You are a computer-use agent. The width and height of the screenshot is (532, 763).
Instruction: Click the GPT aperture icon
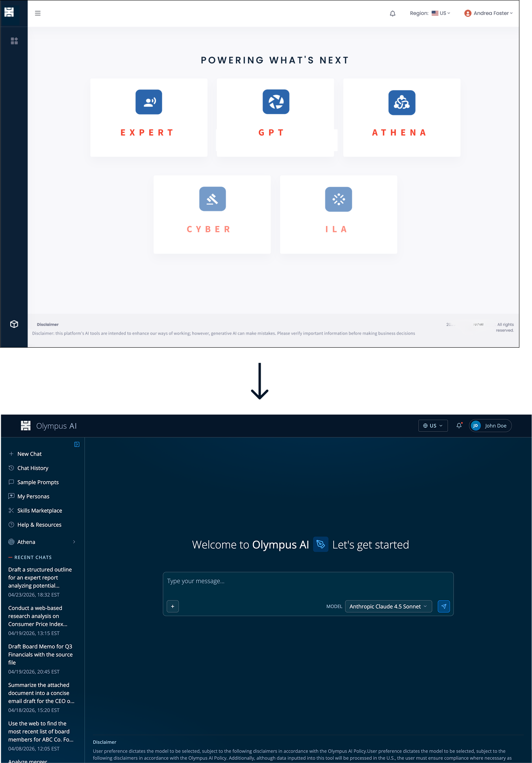[x=276, y=102]
